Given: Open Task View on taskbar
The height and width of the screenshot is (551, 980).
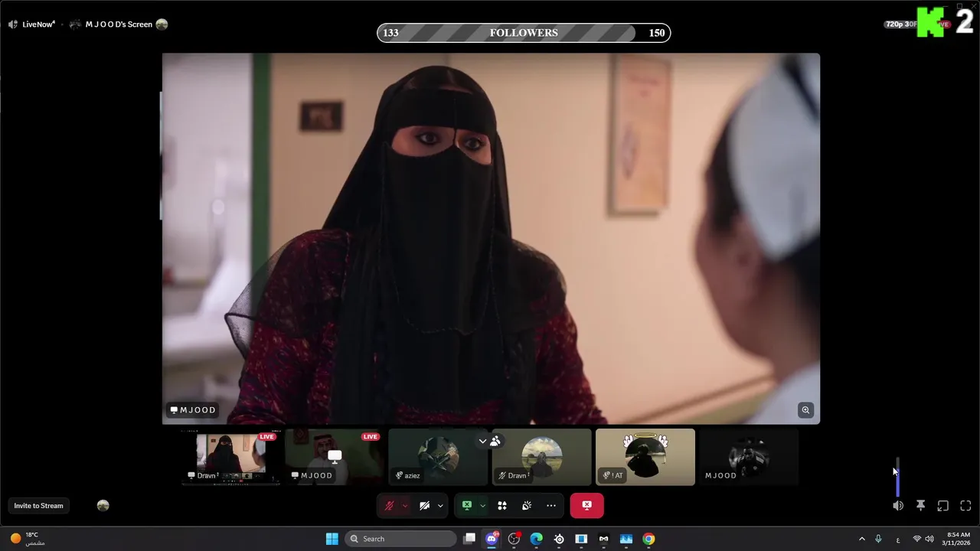Looking at the screenshot, I should point(469,539).
